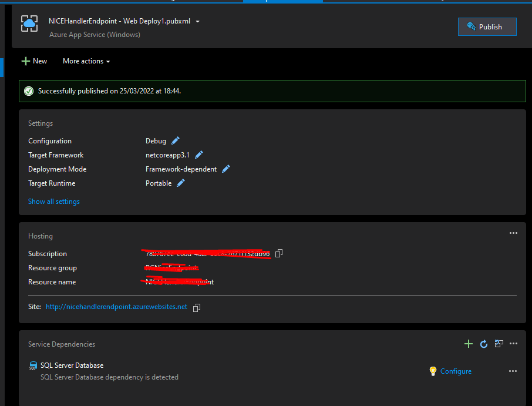Open the SQL Server Database row ellipsis menu

coord(513,371)
